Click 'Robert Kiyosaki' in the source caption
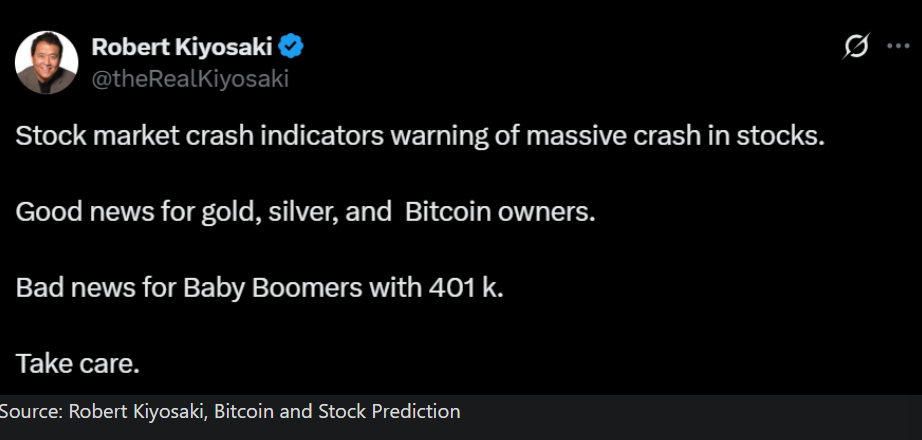 pyautogui.click(x=138, y=412)
